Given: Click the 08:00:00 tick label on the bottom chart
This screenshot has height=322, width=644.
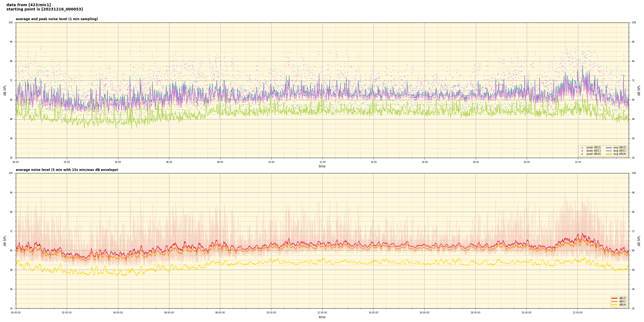Looking at the screenshot, I should point(220,313).
